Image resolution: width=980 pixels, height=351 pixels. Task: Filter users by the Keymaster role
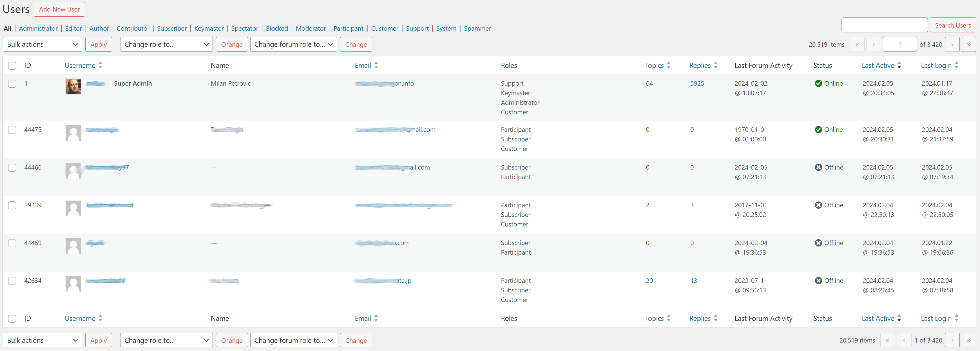[209, 28]
